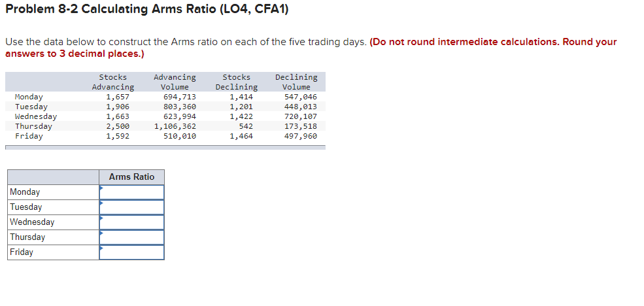Image resolution: width=644 pixels, height=306 pixels.
Task: Click Friday advancing volume value 510,010
Action: (180, 137)
